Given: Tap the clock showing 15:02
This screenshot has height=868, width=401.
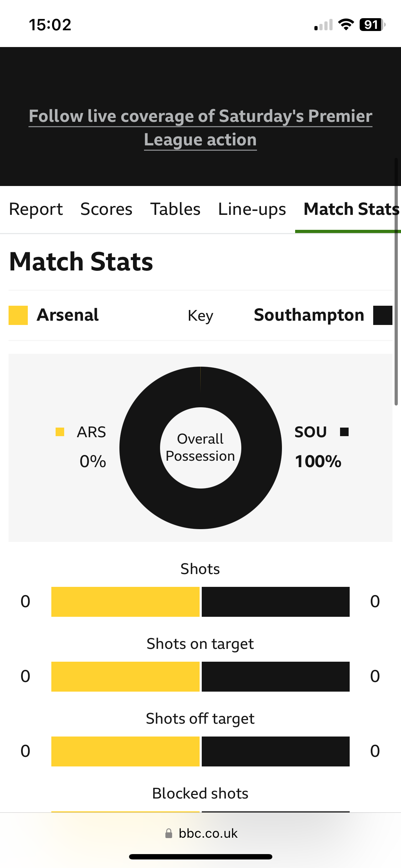Looking at the screenshot, I should [x=50, y=25].
